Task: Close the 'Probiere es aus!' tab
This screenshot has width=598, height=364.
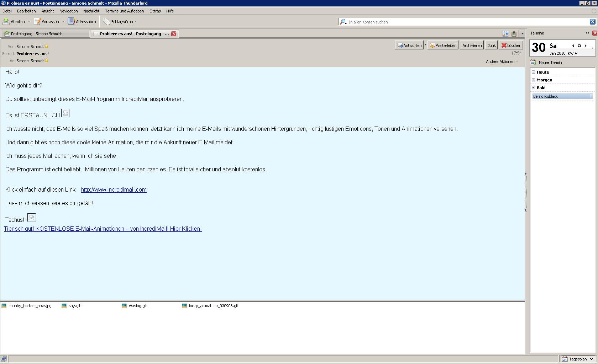Action: [x=174, y=34]
